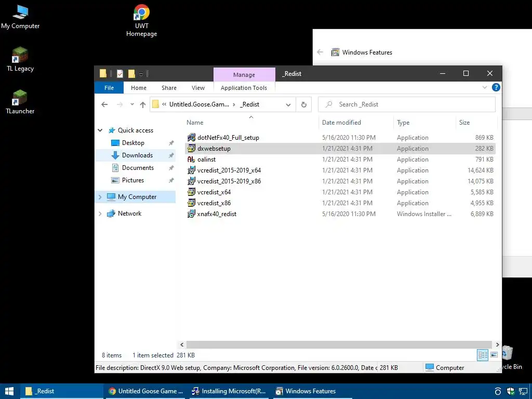Screen dimensions: 532x399
Task: Click the Search _Redist box
Action: (406, 104)
